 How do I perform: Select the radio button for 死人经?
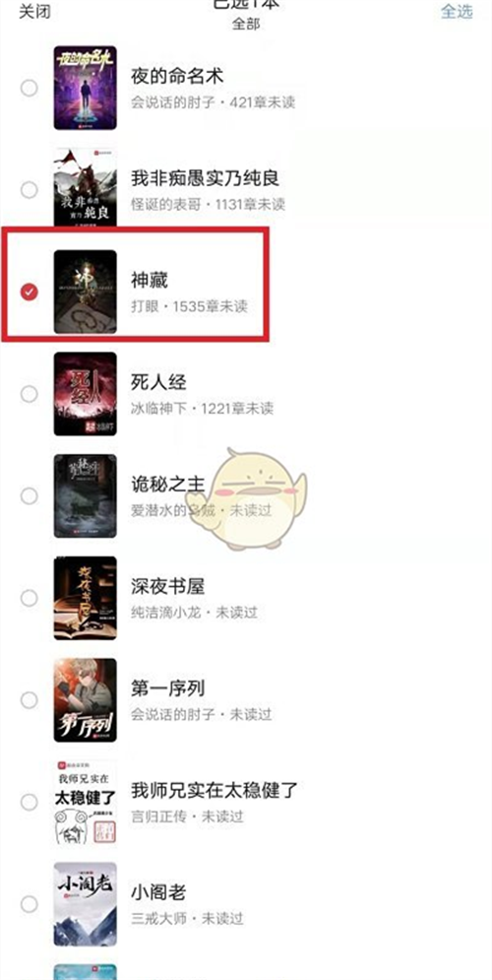click(x=30, y=394)
